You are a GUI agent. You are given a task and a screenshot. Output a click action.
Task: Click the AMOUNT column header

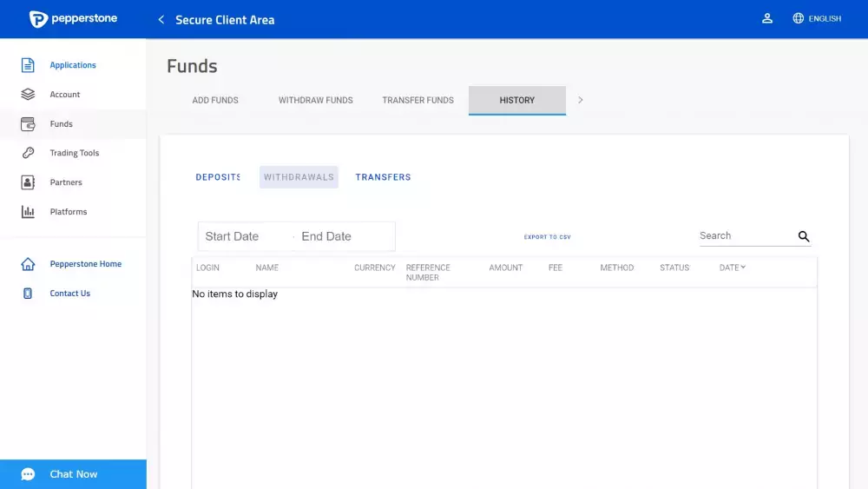(x=505, y=268)
